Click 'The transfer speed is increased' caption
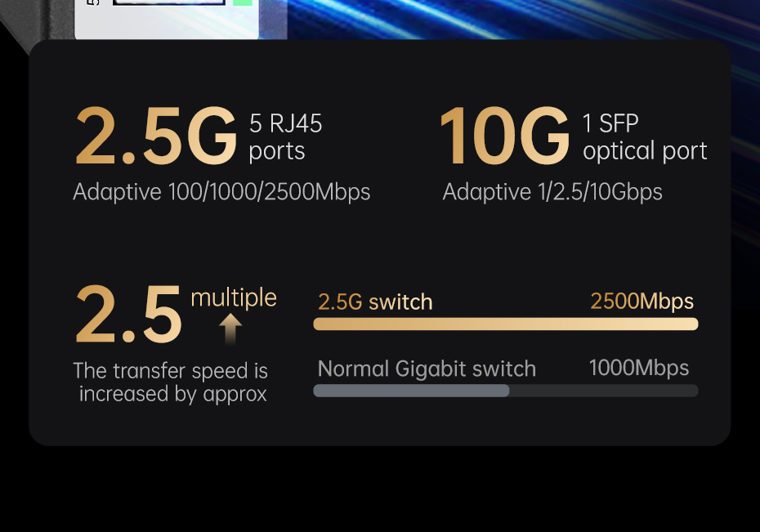Image resolution: width=760 pixels, height=532 pixels. pos(171,382)
